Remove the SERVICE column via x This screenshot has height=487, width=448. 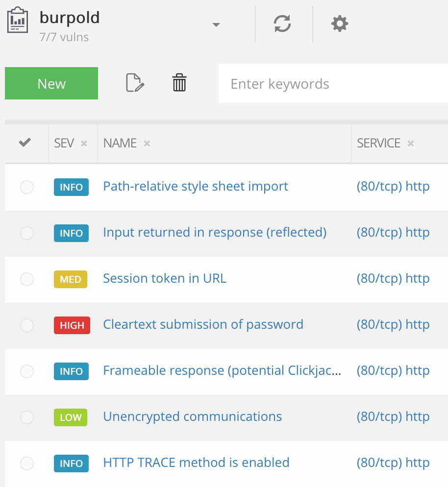(411, 144)
